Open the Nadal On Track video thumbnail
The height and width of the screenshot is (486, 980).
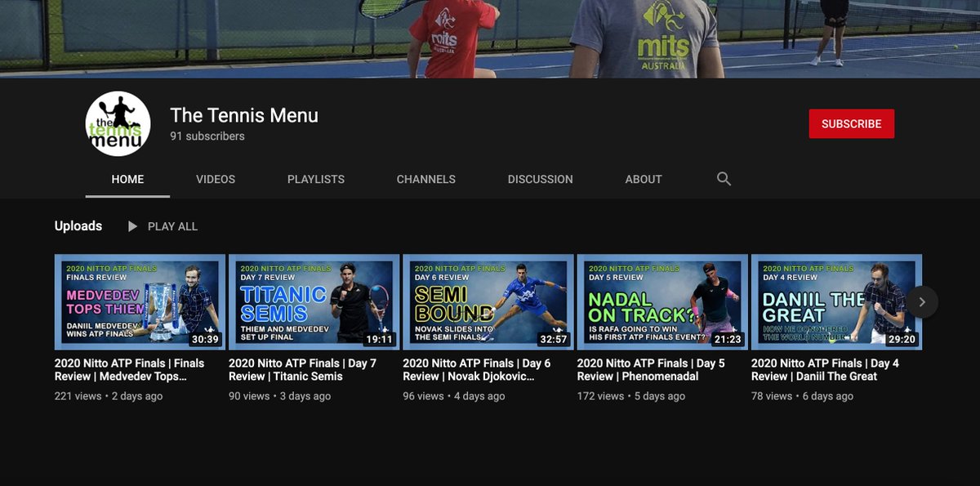click(x=662, y=302)
